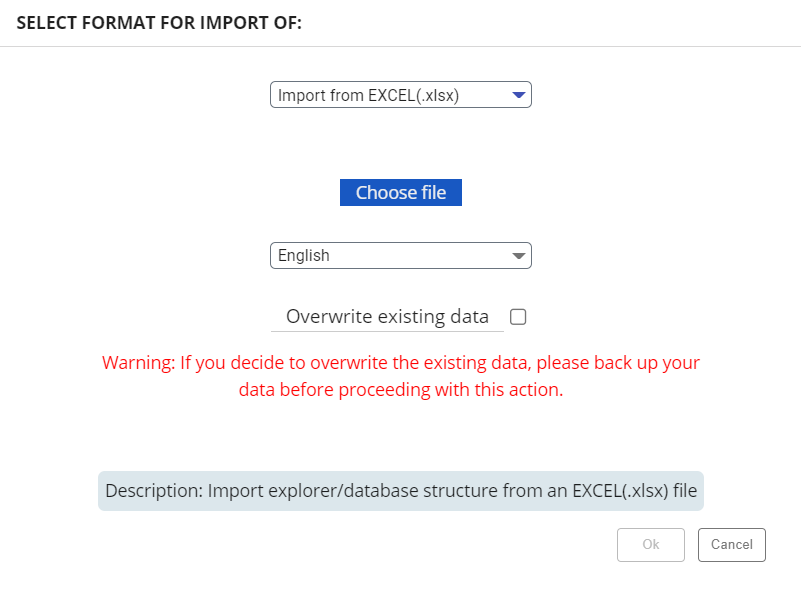This screenshot has width=801, height=600.
Task: Click the Choose file button
Action: pos(400,192)
